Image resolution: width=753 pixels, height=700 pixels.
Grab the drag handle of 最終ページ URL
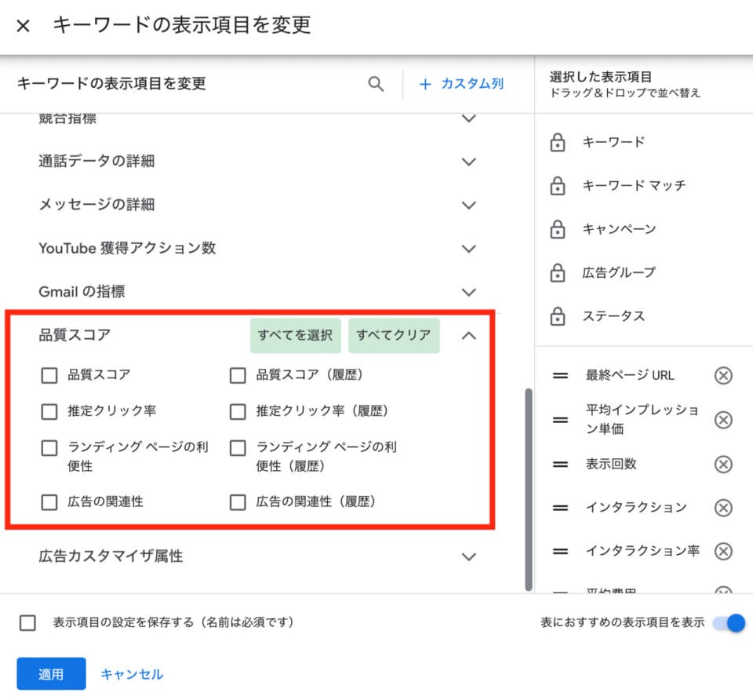[560, 375]
